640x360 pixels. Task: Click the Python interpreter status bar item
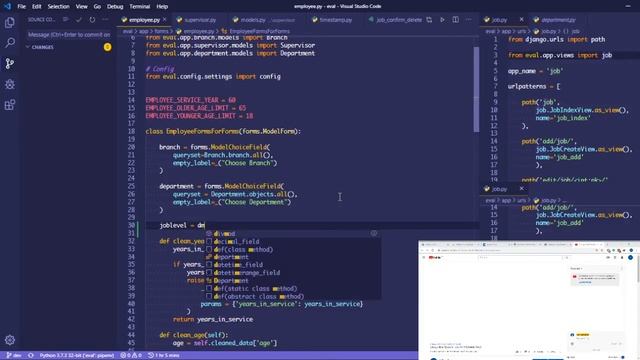click(x=77, y=356)
